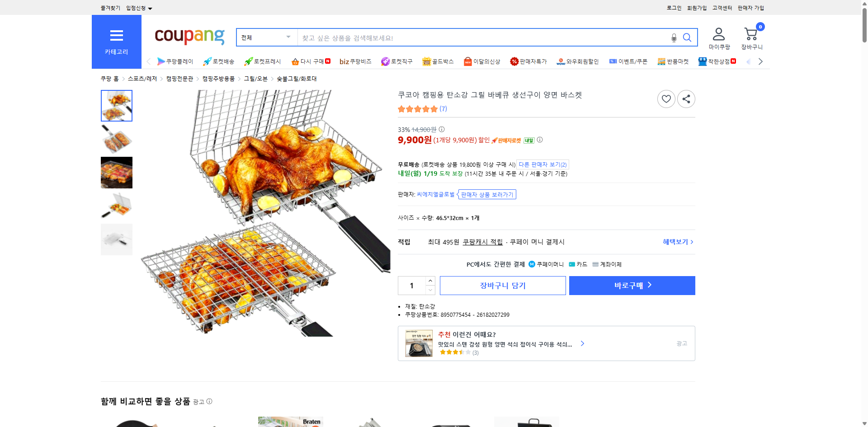Click the magnifying glass search icon
Screen dimensions: 868x427
687,38
